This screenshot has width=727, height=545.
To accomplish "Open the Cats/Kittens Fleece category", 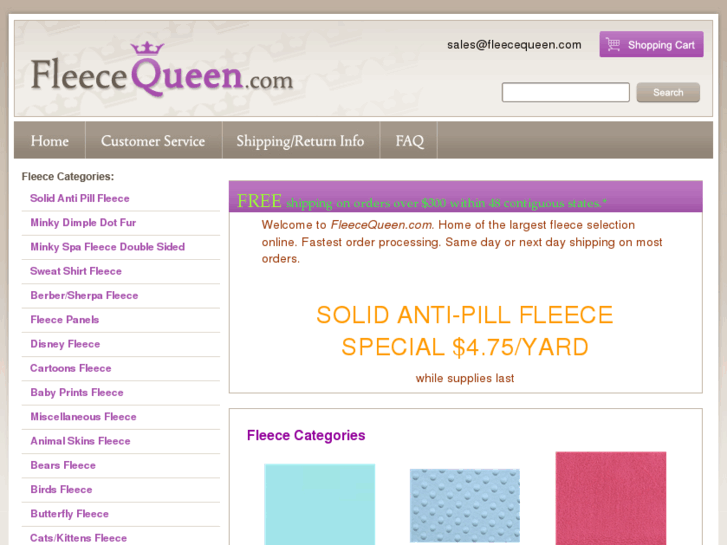I will (x=78, y=538).
